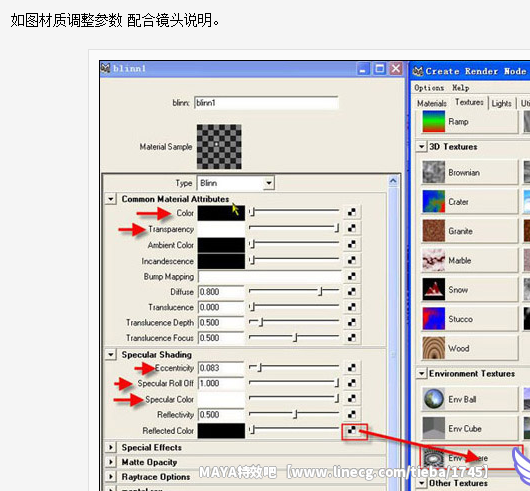530x491 pixels.
Task: Click the Reflectivity map button
Action: tap(352, 414)
